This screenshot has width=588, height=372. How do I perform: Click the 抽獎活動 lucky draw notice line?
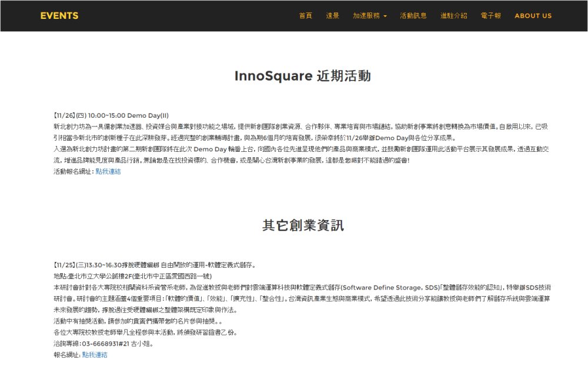[138, 321]
